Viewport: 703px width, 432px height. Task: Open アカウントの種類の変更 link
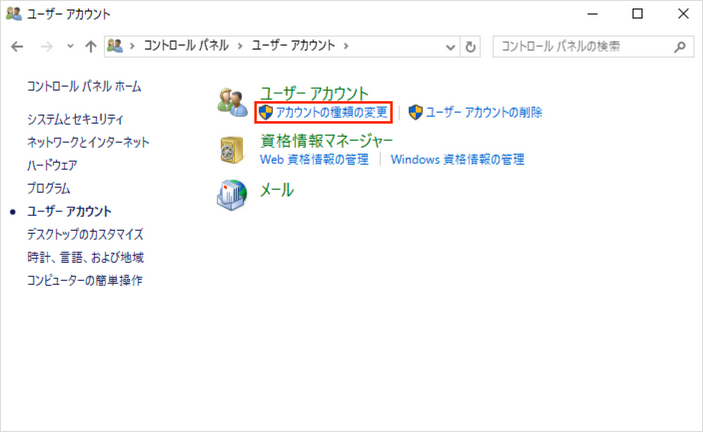coord(330,112)
